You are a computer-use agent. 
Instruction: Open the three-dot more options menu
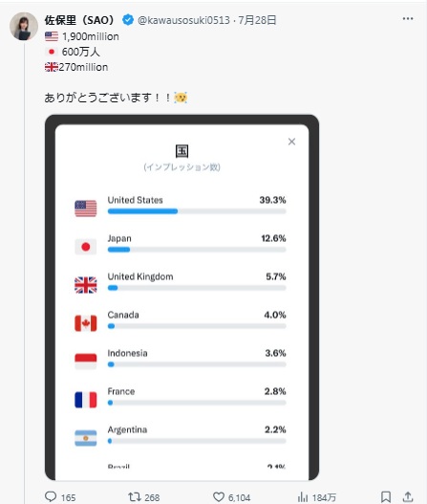(408, 18)
